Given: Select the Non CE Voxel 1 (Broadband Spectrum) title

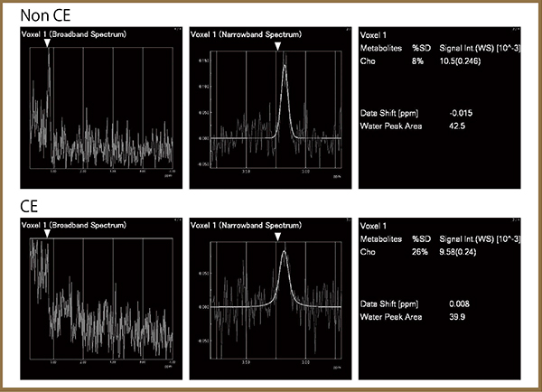Looking at the screenshot, I should [x=73, y=33].
